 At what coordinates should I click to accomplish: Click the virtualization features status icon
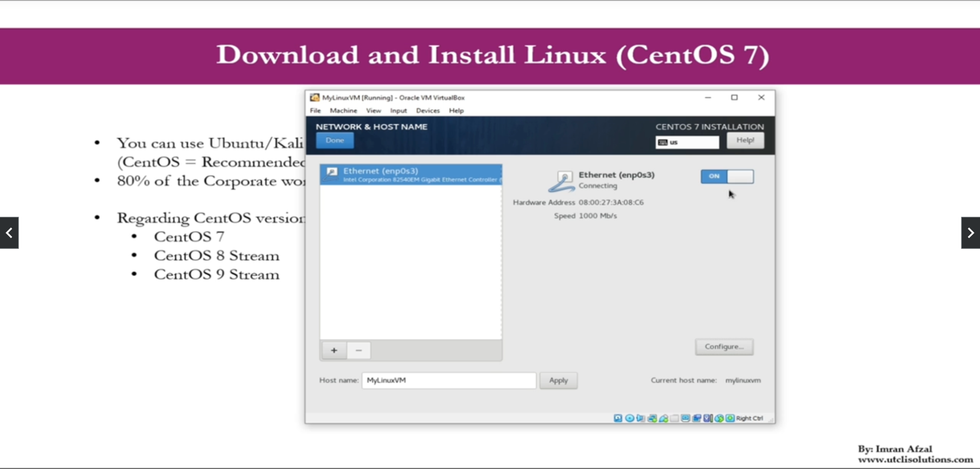[x=708, y=418]
